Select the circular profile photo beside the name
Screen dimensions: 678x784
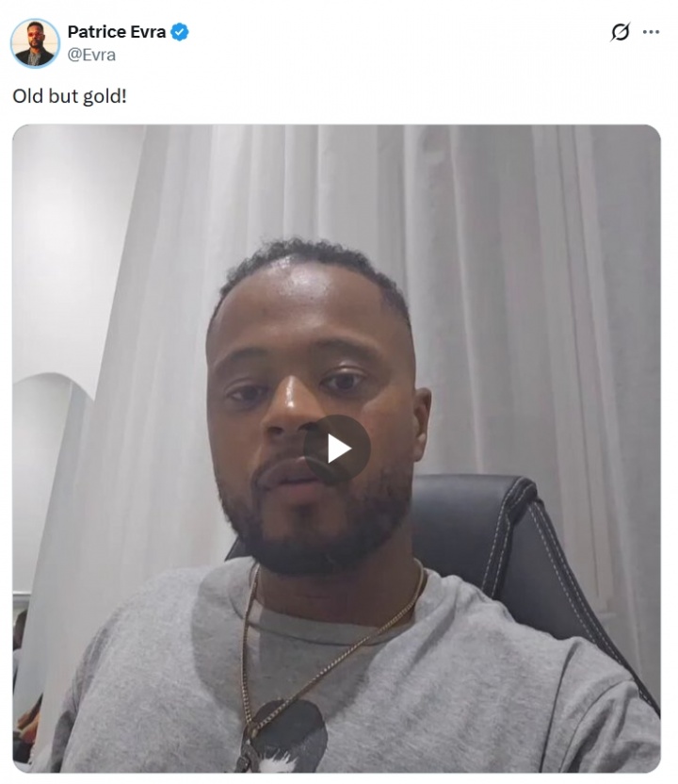click(x=35, y=43)
